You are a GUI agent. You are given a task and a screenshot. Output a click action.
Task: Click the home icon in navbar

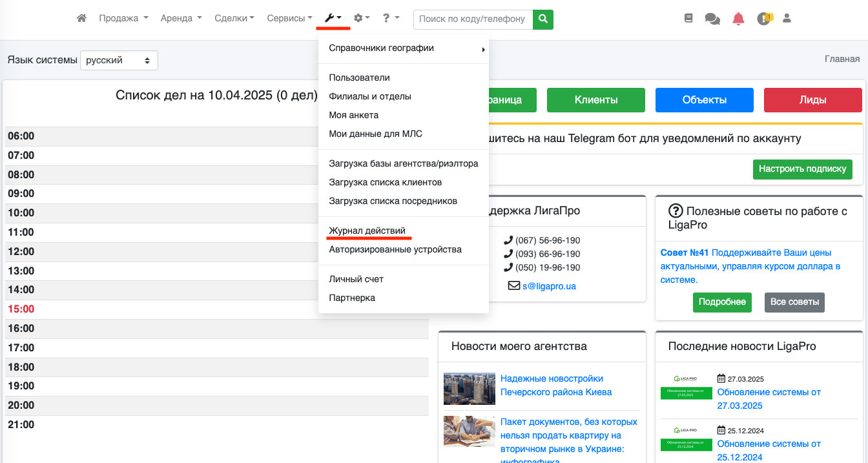81,19
